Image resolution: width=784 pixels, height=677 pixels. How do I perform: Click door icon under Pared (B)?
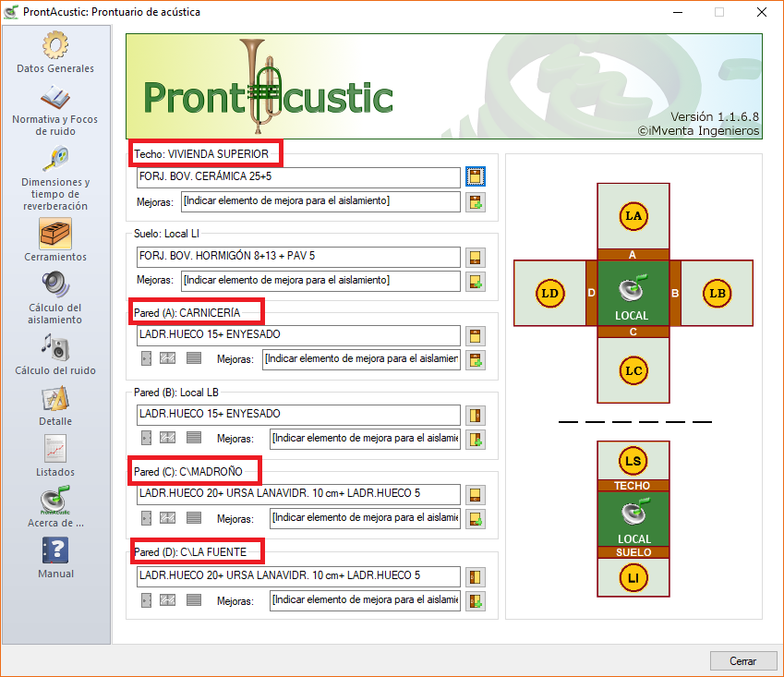click(146, 438)
